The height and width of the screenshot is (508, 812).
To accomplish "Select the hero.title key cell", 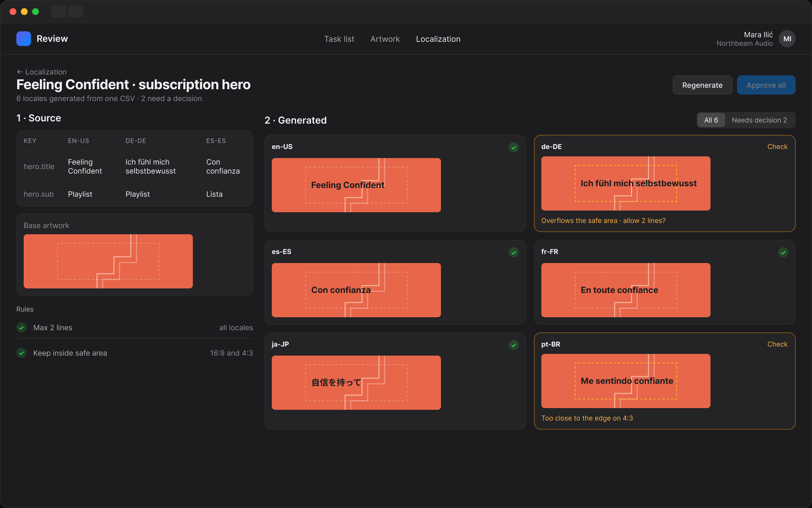I will tap(39, 166).
